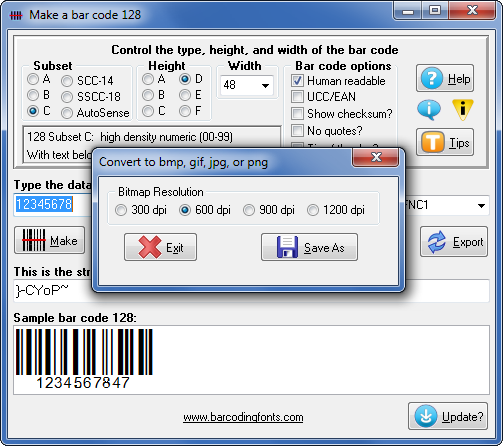
Task: Click the blue question mark Help icon
Action: point(432,78)
